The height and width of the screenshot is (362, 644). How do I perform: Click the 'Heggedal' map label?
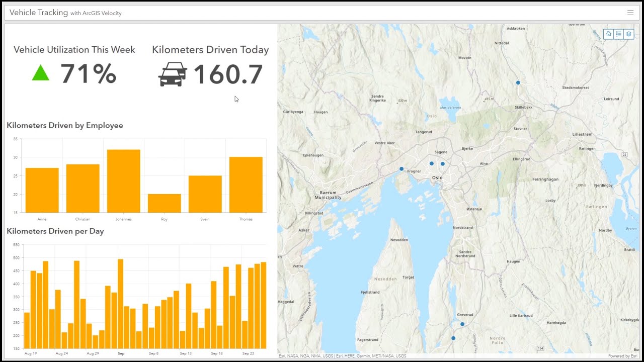point(286,302)
